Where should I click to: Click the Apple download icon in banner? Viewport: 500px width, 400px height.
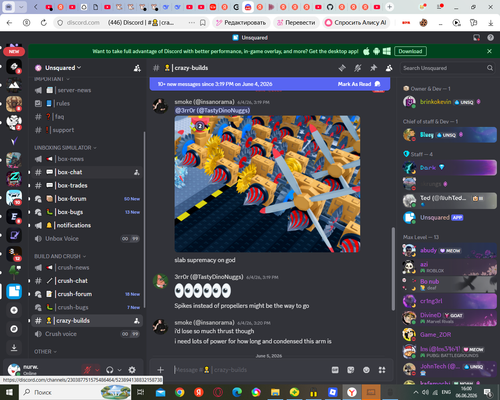click(x=366, y=51)
